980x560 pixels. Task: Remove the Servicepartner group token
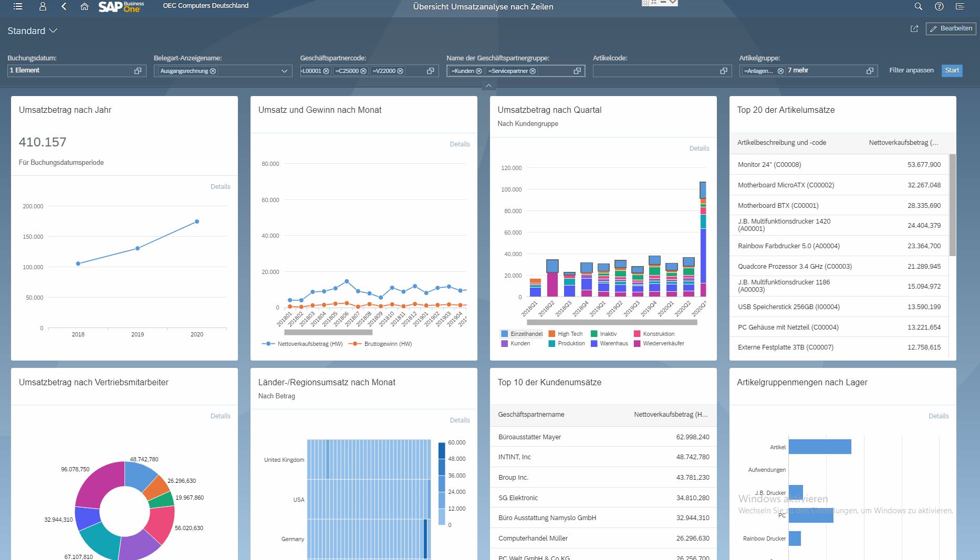(x=533, y=71)
